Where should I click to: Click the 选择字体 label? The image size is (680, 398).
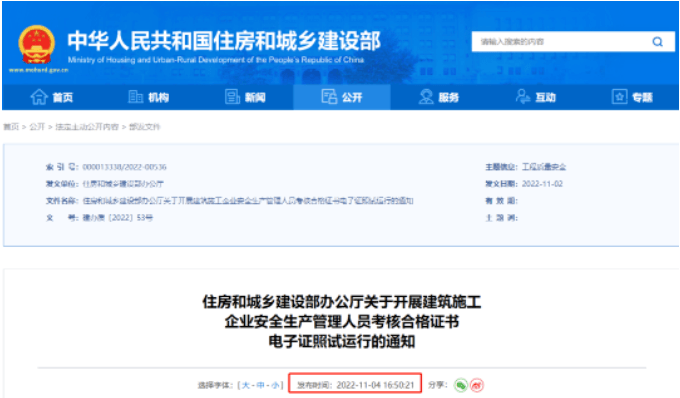click(x=216, y=385)
